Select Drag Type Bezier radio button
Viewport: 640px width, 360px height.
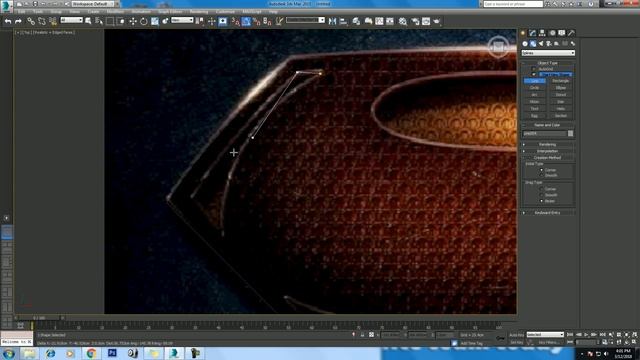tap(542, 201)
